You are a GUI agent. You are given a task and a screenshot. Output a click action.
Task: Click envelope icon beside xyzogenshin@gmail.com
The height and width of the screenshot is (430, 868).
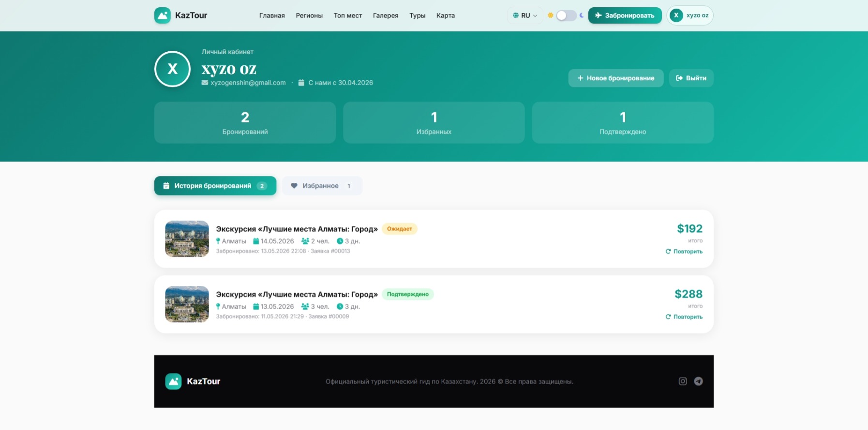coord(205,83)
